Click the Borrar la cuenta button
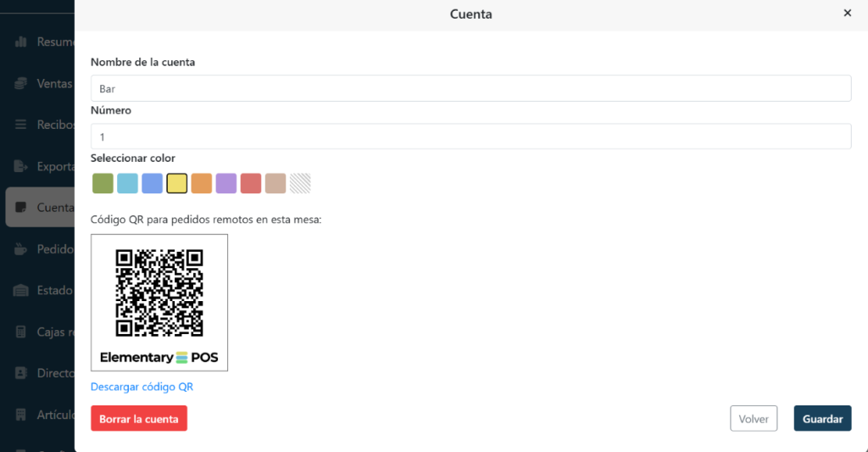This screenshot has width=868, height=452. pyautogui.click(x=139, y=418)
